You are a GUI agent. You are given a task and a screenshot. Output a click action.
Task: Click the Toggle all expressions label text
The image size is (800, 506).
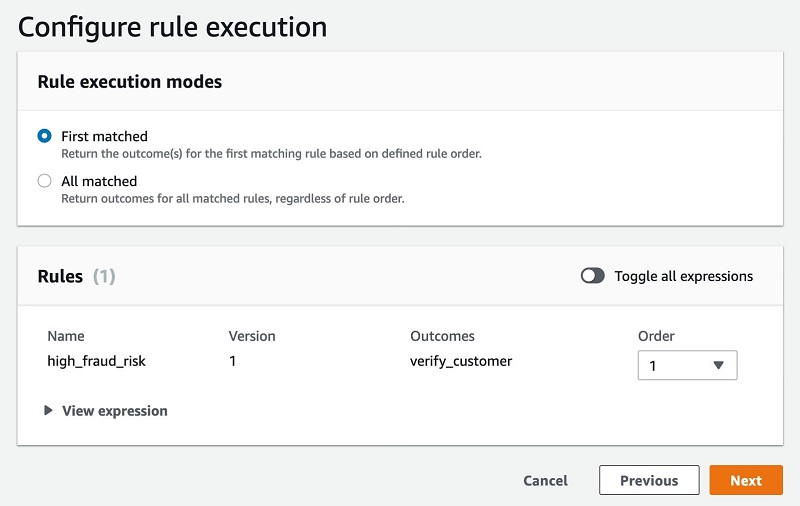click(684, 276)
